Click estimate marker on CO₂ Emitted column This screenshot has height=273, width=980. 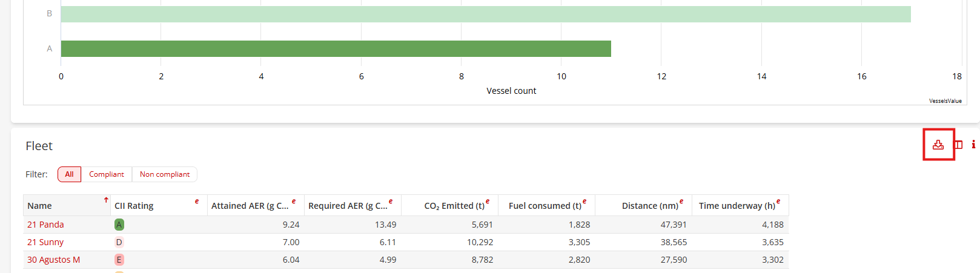(x=488, y=201)
